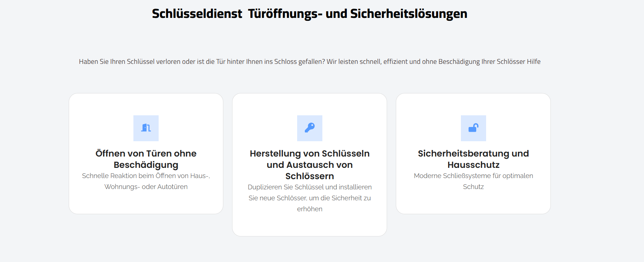Screen dimensions: 644x262
Task: Click the word 'Sicherheitslösungen' in the title
Action: [x=409, y=14]
